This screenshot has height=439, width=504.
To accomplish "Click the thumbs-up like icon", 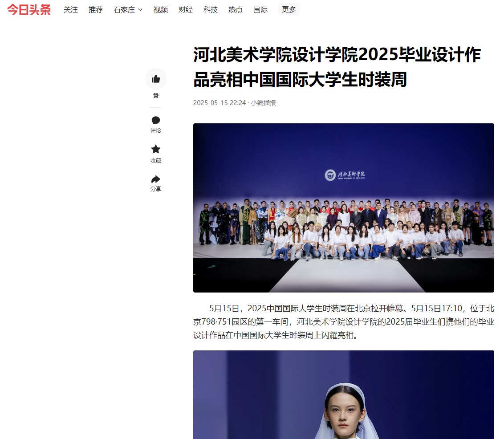I will click(156, 79).
